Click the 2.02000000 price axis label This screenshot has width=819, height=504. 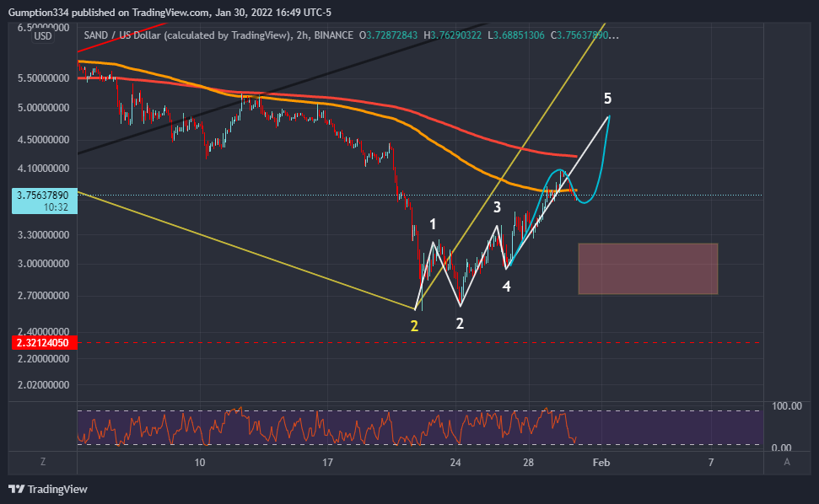43,384
